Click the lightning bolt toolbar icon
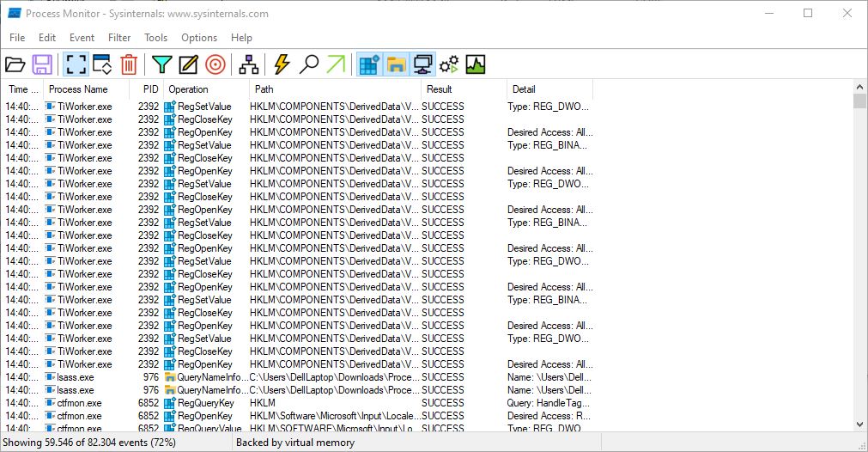868x452 pixels. pos(282,64)
